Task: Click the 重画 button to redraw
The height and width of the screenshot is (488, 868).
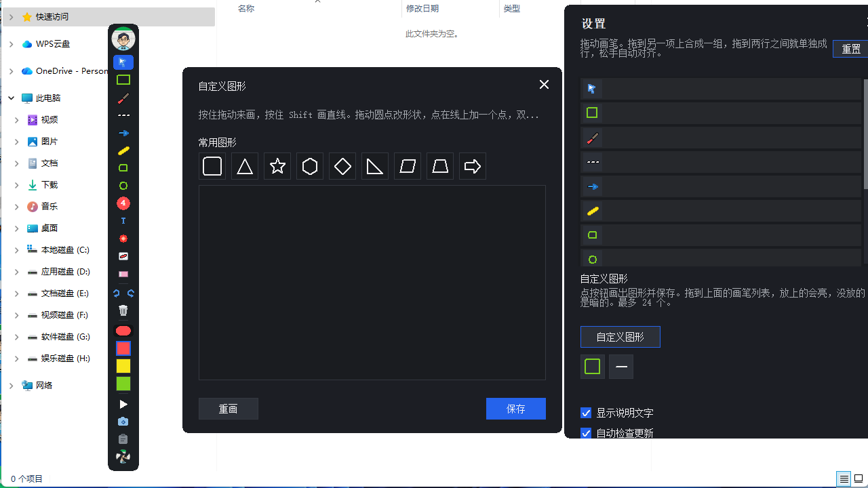Action: click(229, 409)
